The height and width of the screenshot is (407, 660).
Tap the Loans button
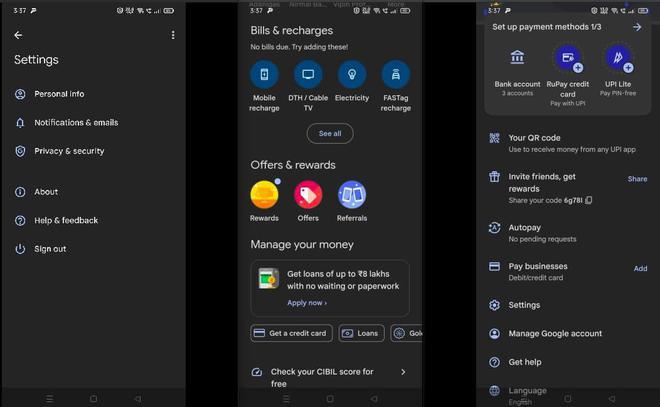click(361, 333)
